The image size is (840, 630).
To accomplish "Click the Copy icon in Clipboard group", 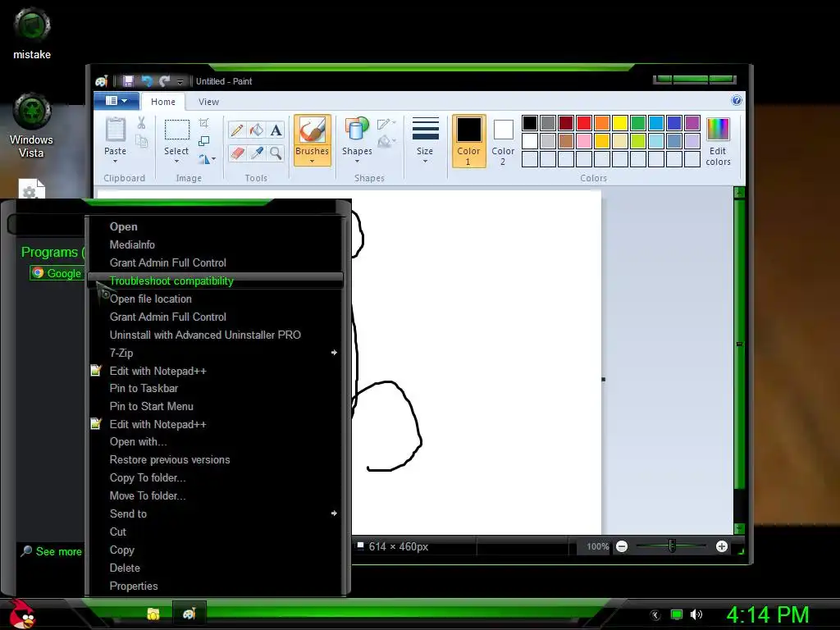I will 141,141.
